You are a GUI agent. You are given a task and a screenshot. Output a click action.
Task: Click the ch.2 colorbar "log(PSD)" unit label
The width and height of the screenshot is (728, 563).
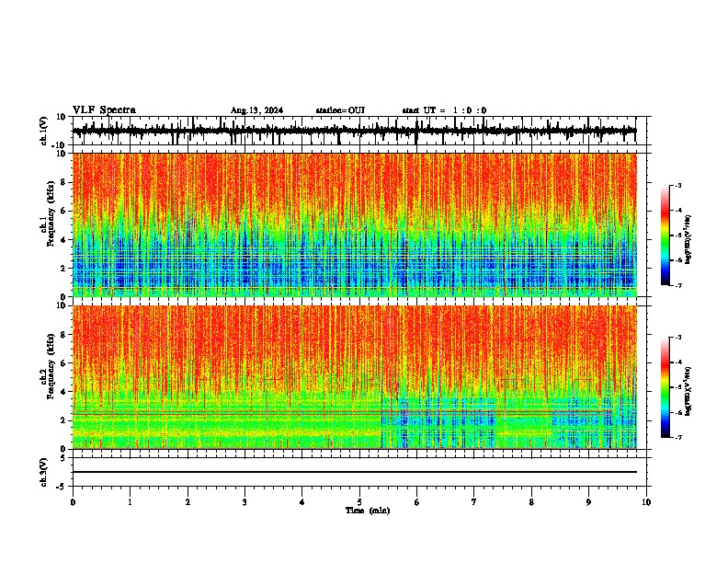click(x=688, y=391)
